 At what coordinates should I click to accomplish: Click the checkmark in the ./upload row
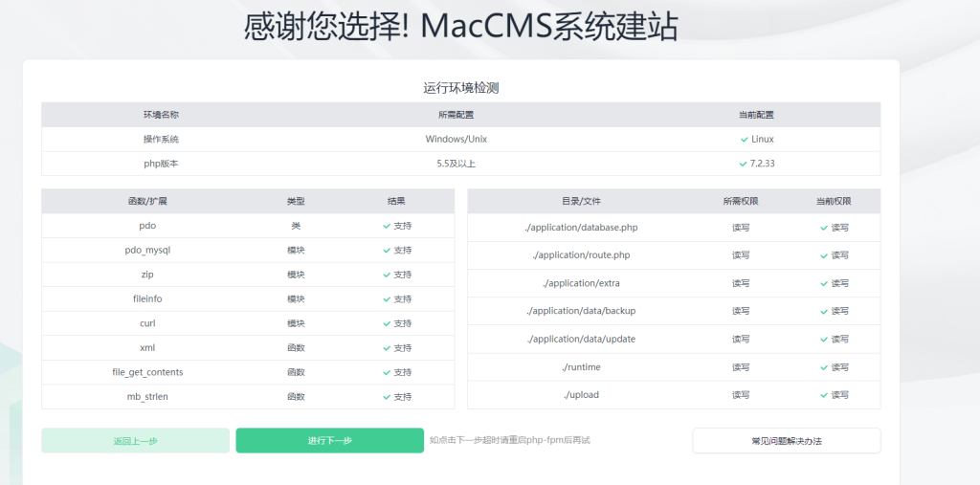point(824,395)
